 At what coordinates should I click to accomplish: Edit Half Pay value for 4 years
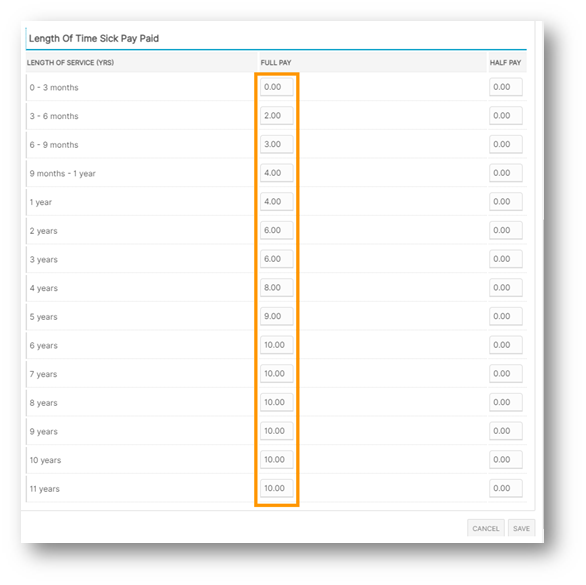click(x=506, y=287)
